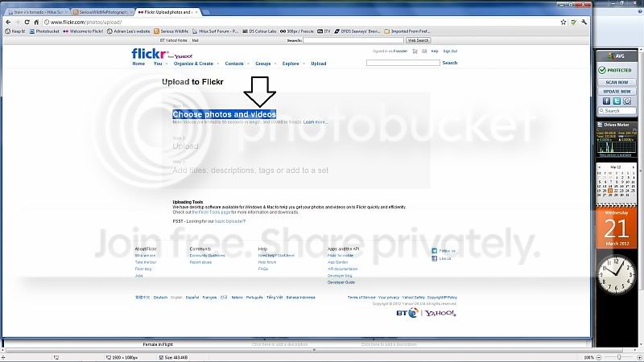Viewport: 644px width, 362px height.
Task: Go to next month in calendar gadget
Action: pos(634,167)
